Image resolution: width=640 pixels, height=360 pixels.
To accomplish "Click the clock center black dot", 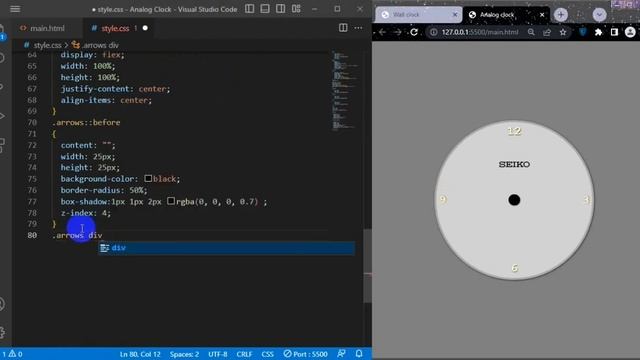I will (x=514, y=200).
